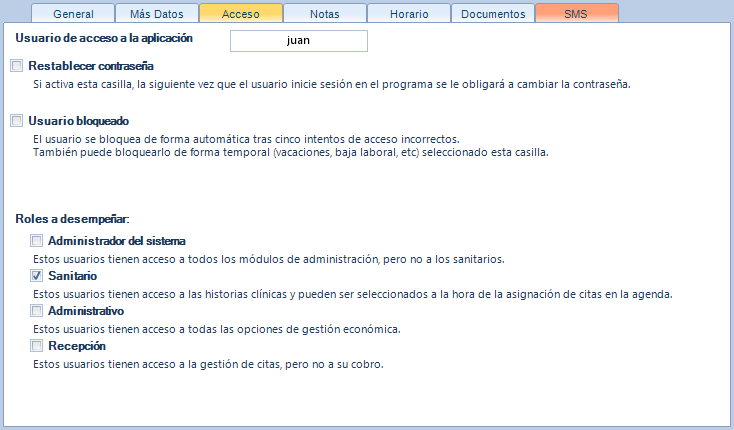Click the Sanitario label text
The image size is (734, 430).
(x=73, y=276)
